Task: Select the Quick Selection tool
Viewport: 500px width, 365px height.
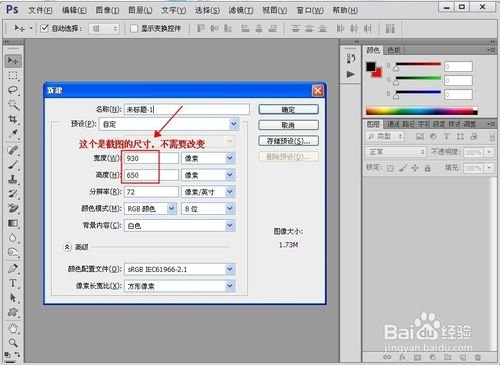Action: pos(13,105)
